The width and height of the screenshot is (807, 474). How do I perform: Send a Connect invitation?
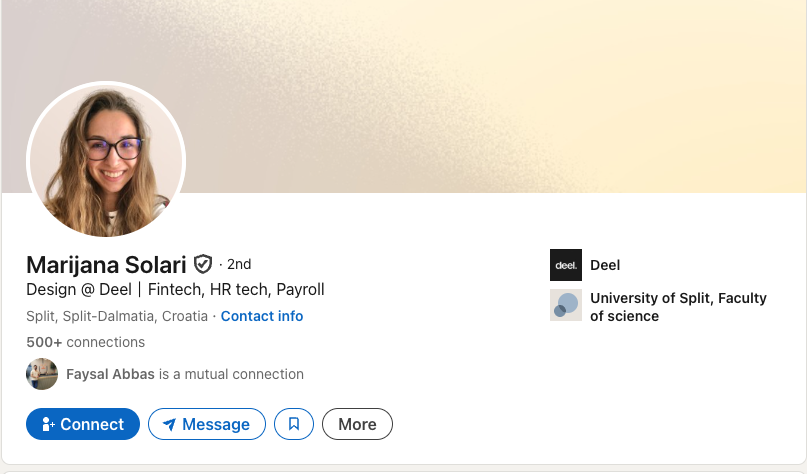[x=83, y=424]
